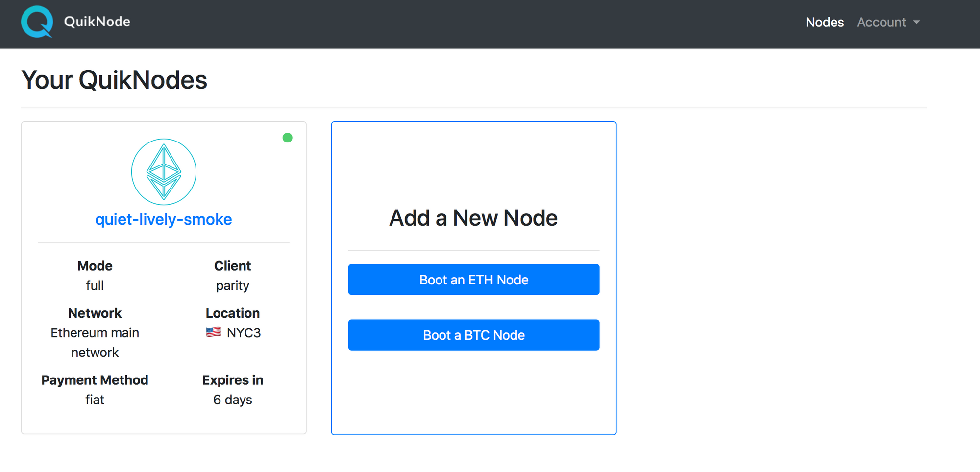Click the NYC3 location value
Image resolution: width=980 pixels, height=472 pixels.
tap(244, 333)
